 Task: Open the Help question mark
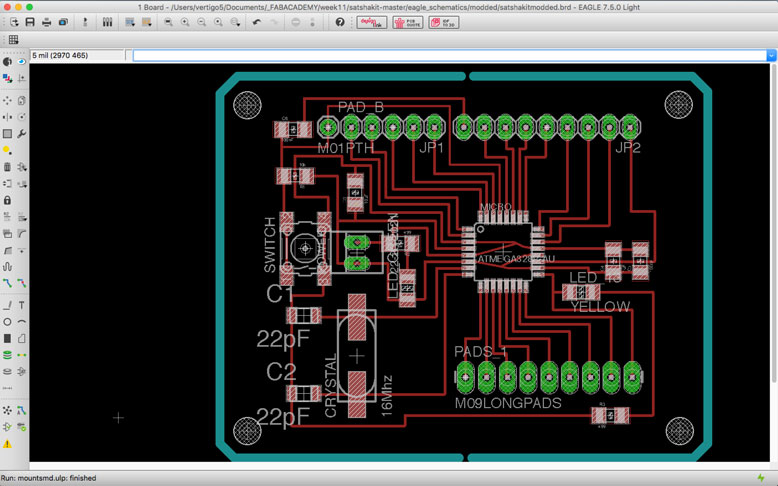pos(340,22)
